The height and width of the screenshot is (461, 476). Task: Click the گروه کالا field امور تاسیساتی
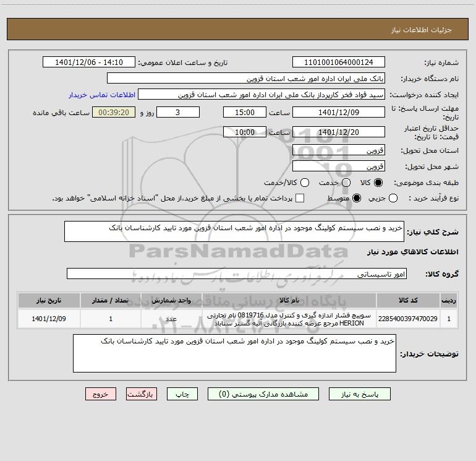[237, 274]
